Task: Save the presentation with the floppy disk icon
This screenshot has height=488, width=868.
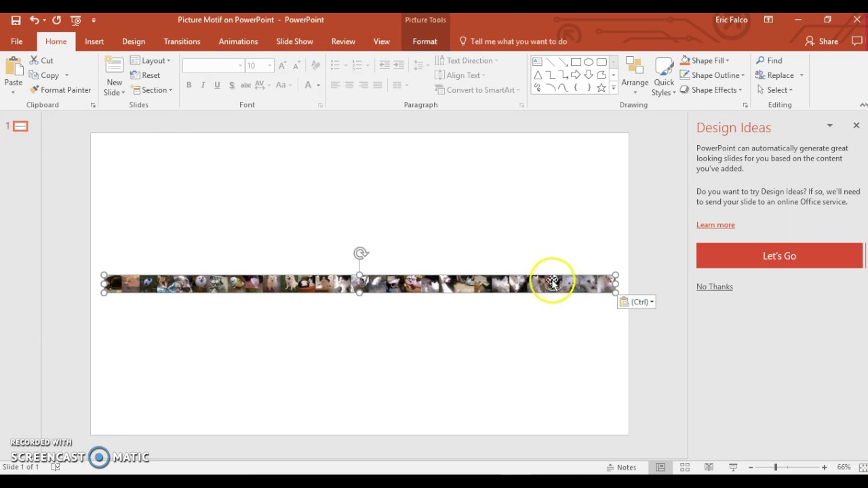Action: (16, 20)
